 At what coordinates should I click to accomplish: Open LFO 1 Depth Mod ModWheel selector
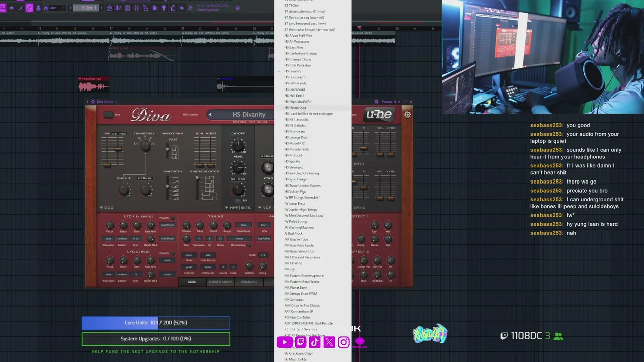tap(167, 238)
